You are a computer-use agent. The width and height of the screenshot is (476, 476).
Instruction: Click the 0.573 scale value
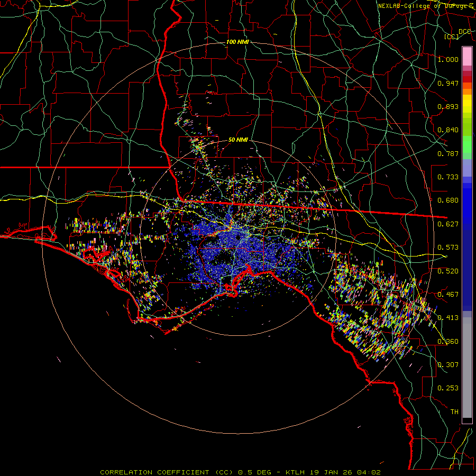click(448, 248)
